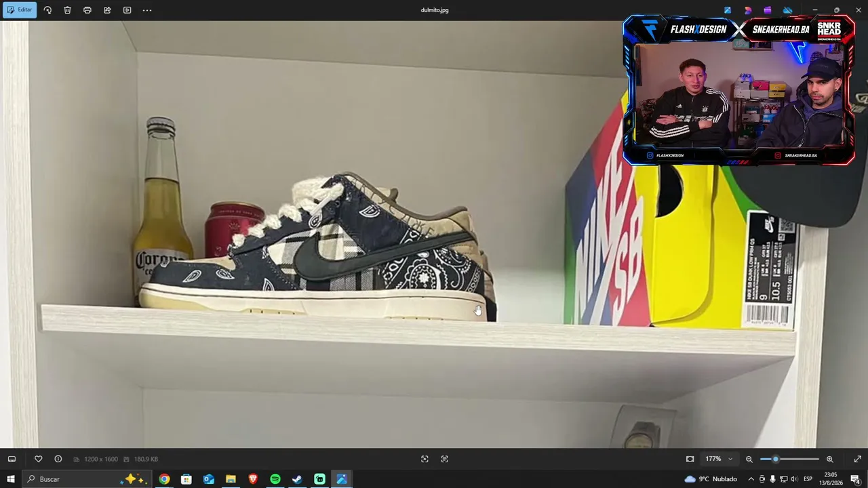Click the dulmito.jpg file name in title bar
Image resolution: width=868 pixels, height=488 pixels.
coord(435,10)
